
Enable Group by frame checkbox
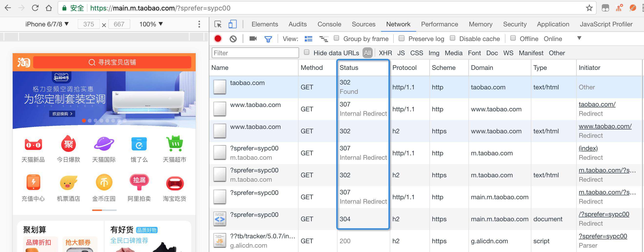pyautogui.click(x=336, y=38)
